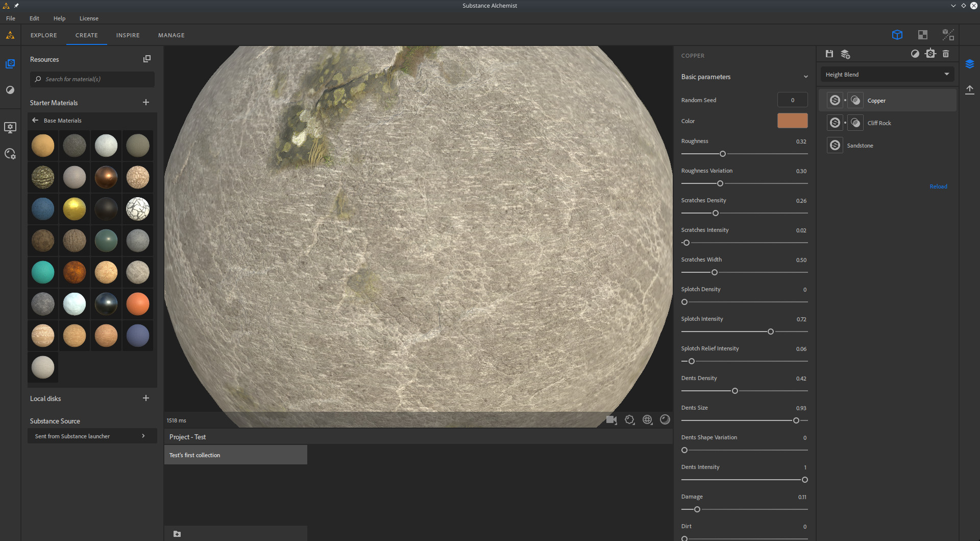Click the export upload arrow icon
The width and height of the screenshot is (980, 541).
click(x=970, y=90)
